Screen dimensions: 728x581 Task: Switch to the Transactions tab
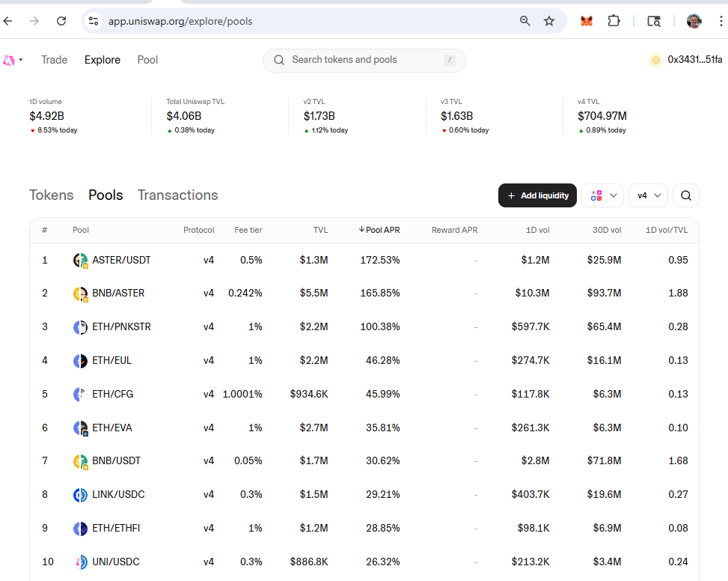pos(177,195)
